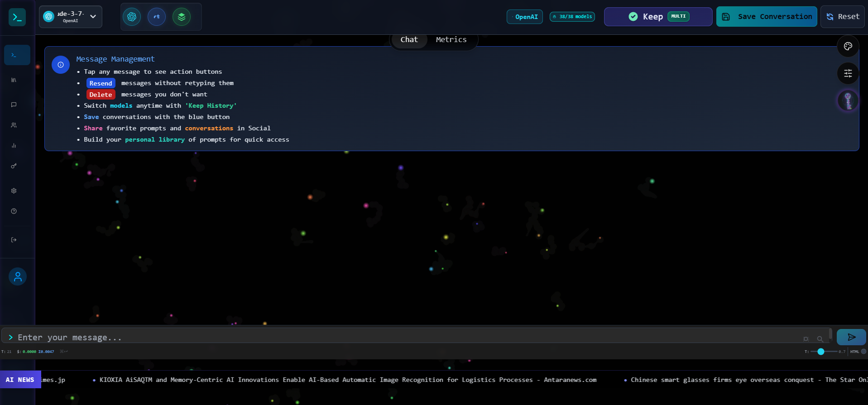Toggle the green layers provider icon
868x405 pixels.
click(182, 17)
